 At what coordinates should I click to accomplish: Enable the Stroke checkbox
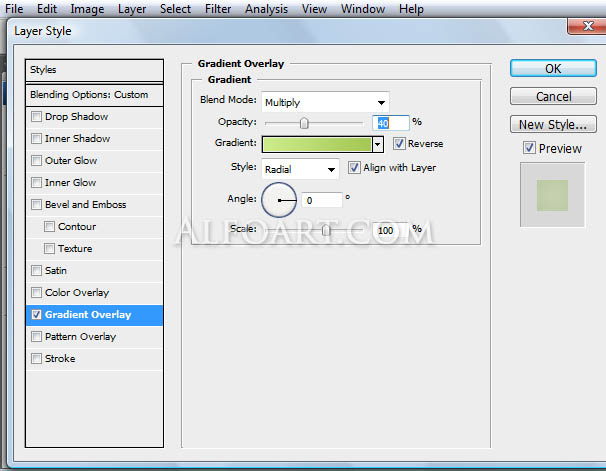(36, 359)
